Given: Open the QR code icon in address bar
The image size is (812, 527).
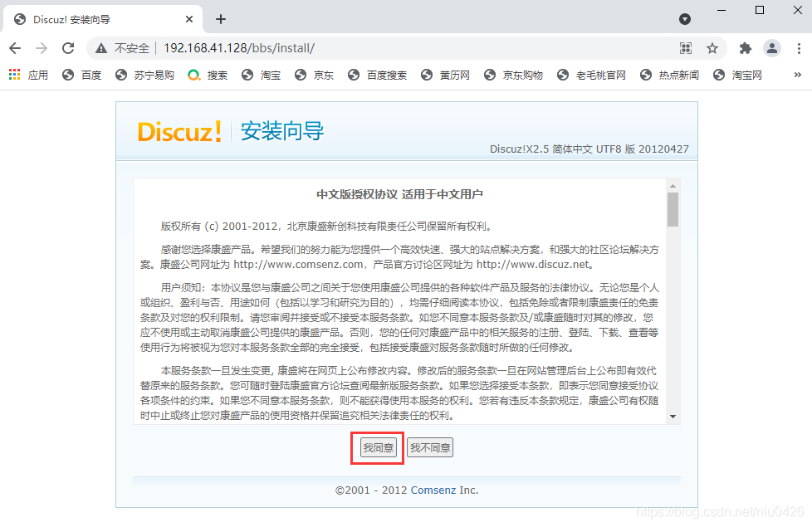Looking at the screenshot, I should [x=686, y=48].
